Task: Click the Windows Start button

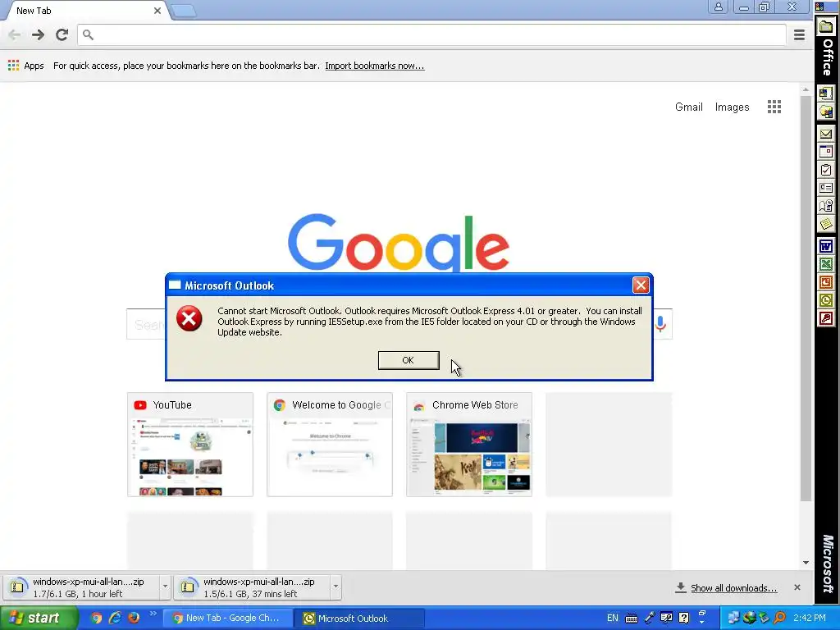Action: (38, 618)
